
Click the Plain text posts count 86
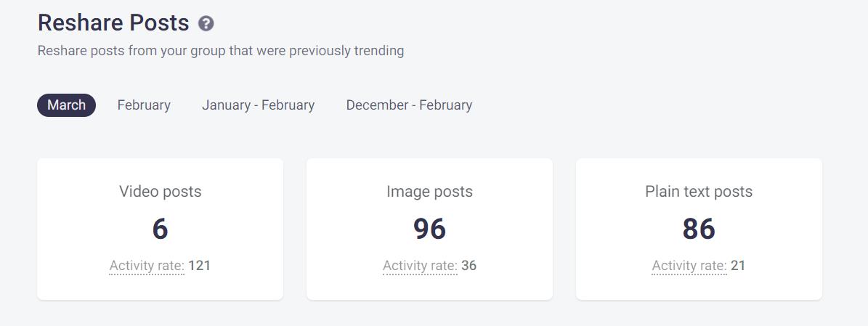coord(698,229)
